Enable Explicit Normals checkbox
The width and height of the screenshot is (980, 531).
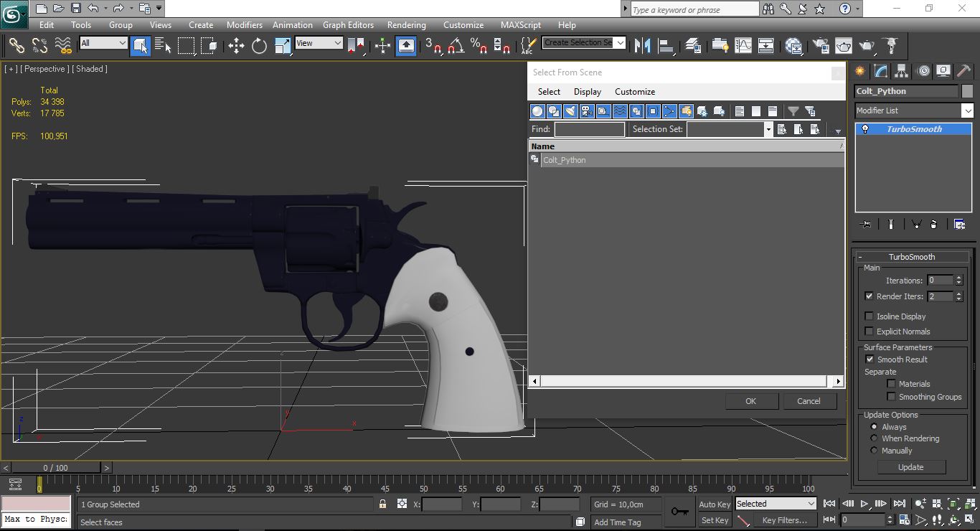pyautogui.click(x=870, y=332)
